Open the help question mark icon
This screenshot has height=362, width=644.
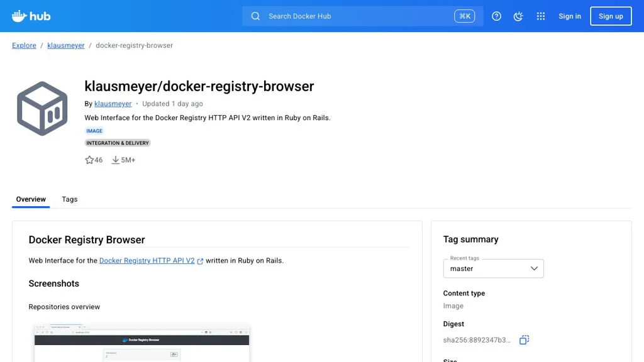[496, 16]
